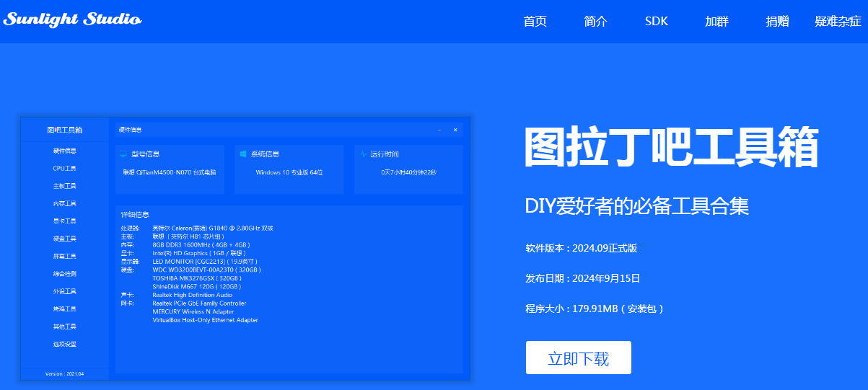Open the 首页 navigation item
This screenshot has width=868, height=390.
click(535, 22)
